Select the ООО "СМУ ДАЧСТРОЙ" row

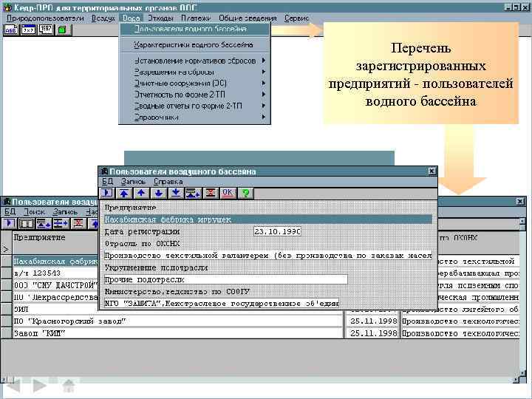(x=55, y=285)
